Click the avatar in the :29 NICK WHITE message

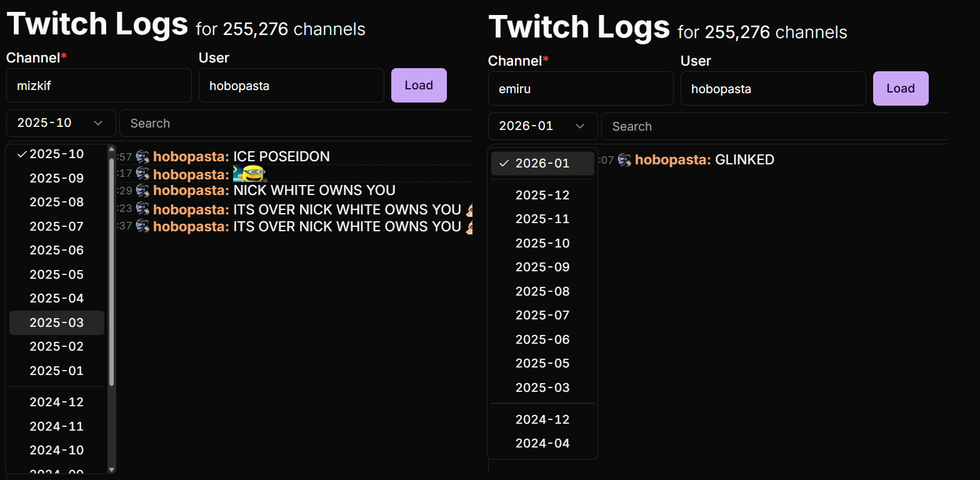[x=142, y=191]
